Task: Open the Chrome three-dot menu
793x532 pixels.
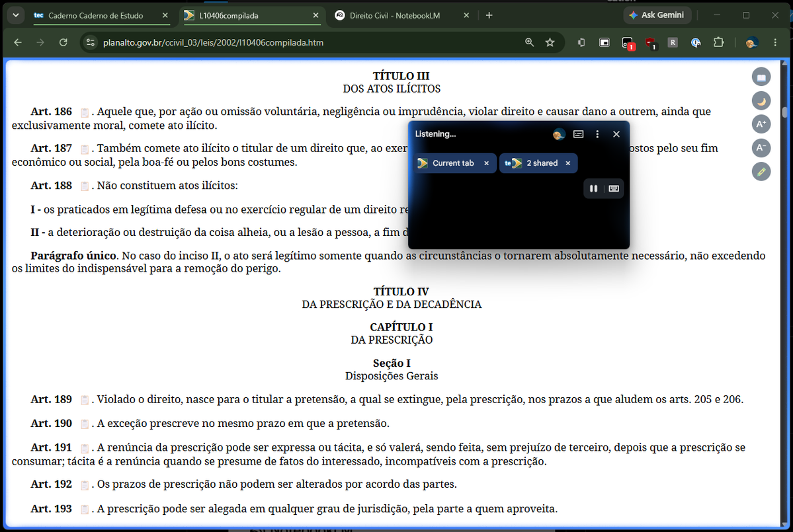Action: (774, 42)
